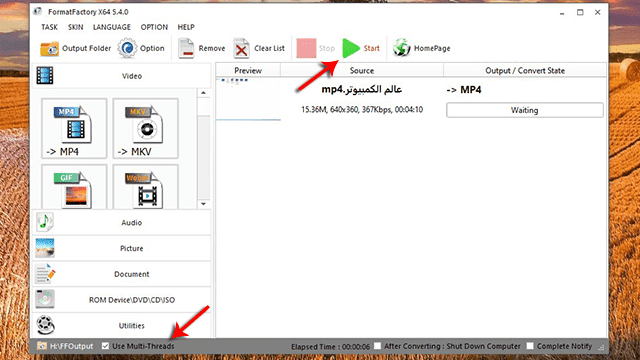Screen dimensions: 640x360
Task: Click the Clear List red X icon
Action: click(x=241, y=49)
